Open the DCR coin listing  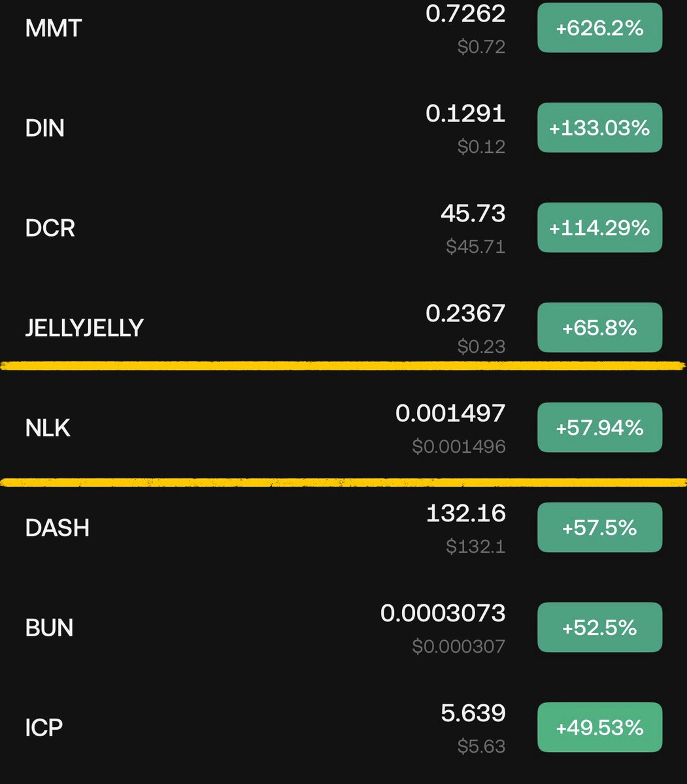click(50, 228)
